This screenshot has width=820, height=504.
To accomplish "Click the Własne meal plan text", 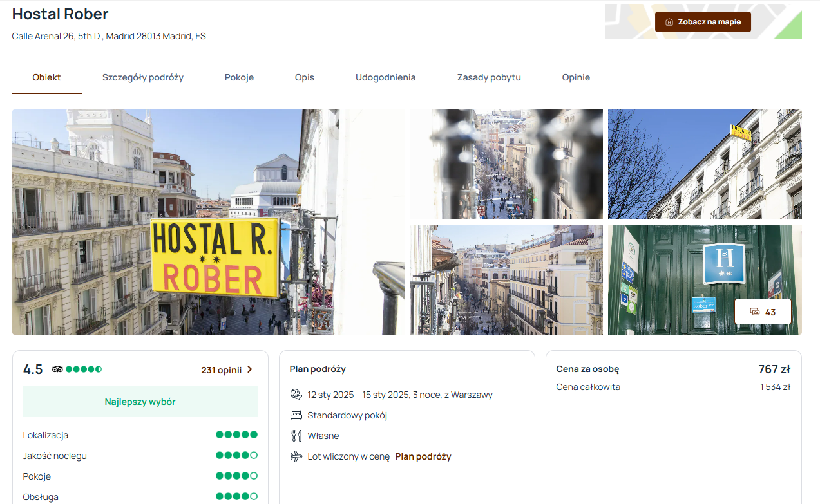I will 323,436.
